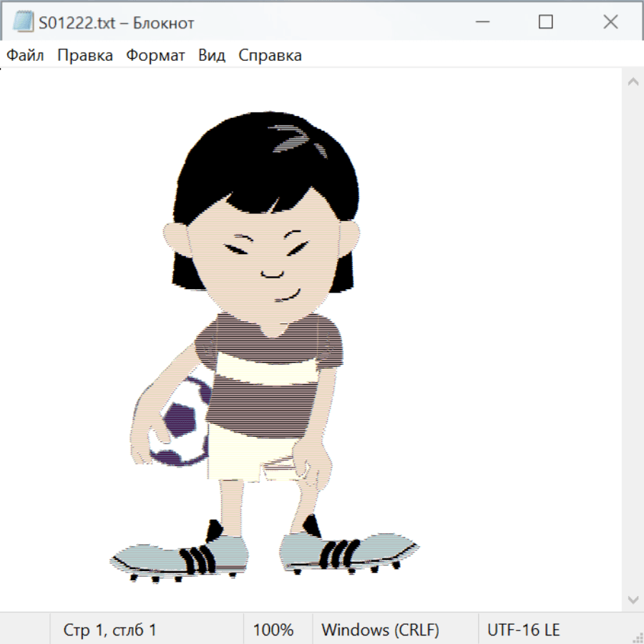The height and width of the screenshot is (644, 644).
Task: Click the scroll down arrow
Action: click(633, 599)
